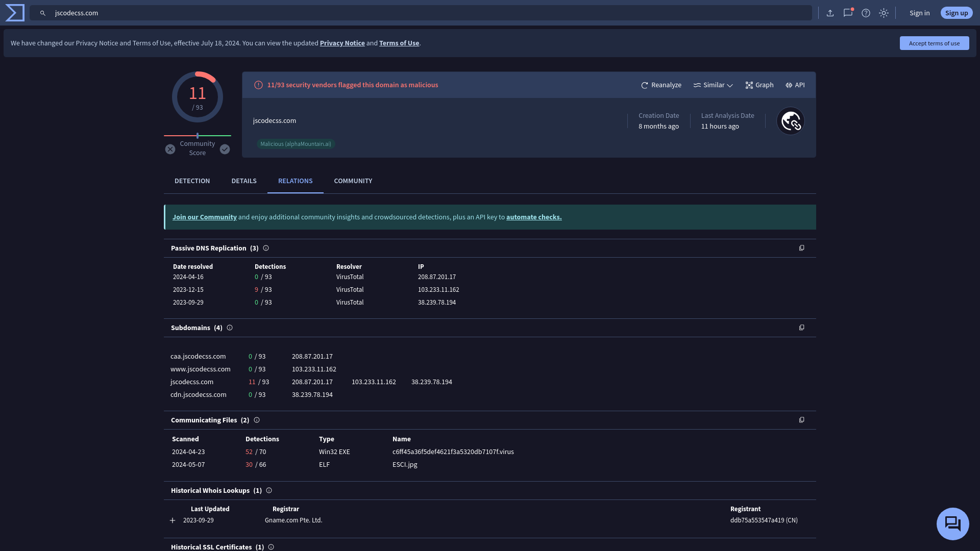The width and height of the screenshot is (980, 551).
Task: Open subdomain cdn.jscodecss.com
Action: pos(199,395)
